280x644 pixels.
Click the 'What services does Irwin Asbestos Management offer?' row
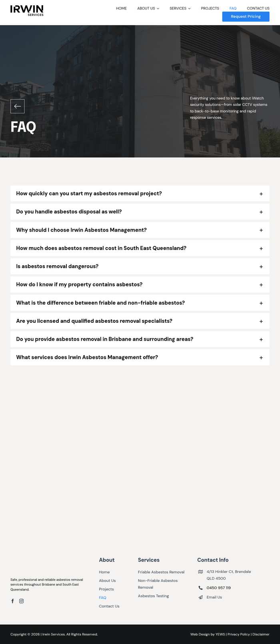(x=140, y=357)
